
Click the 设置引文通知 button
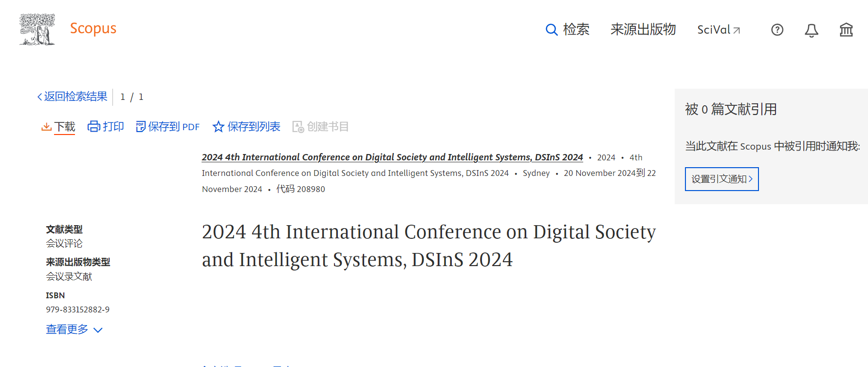[x=721, y=179]
